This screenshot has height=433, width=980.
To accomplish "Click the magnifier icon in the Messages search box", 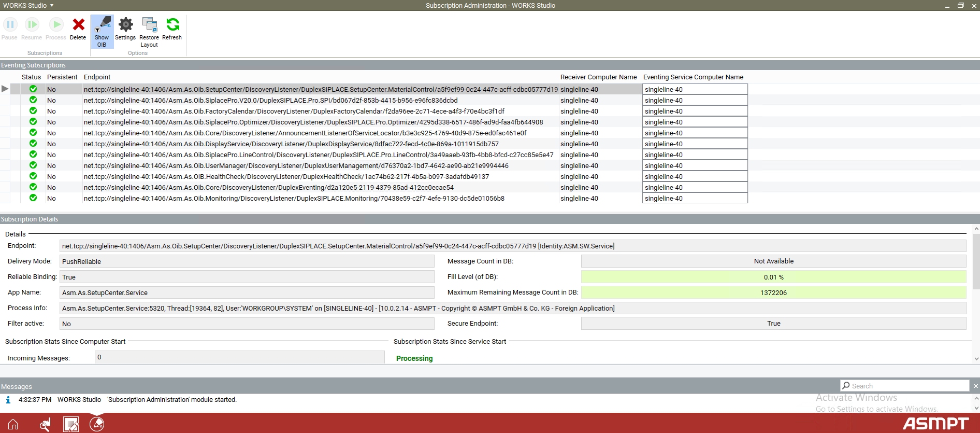I will [846, 386].
